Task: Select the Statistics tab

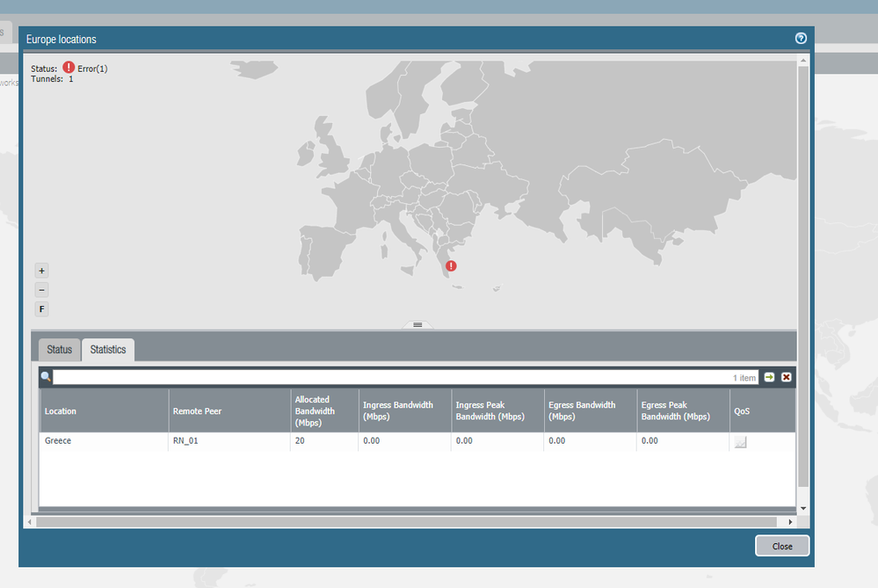Action: 108,350
